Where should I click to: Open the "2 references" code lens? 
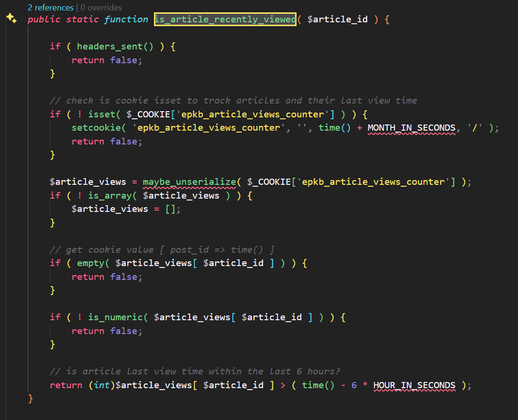click(x=50, y=8)
